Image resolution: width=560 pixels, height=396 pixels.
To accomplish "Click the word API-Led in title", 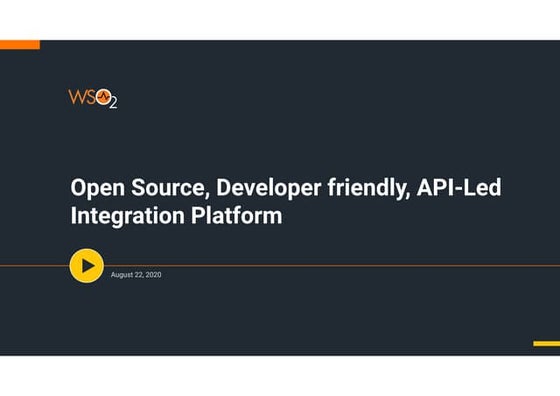I will click(459, 187).
